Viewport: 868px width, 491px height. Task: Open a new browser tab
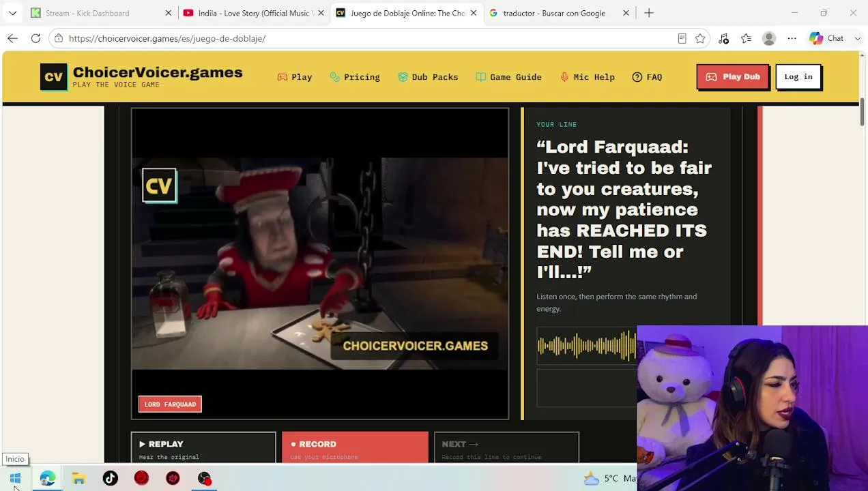pyautogui.click(x=649, y=13)
